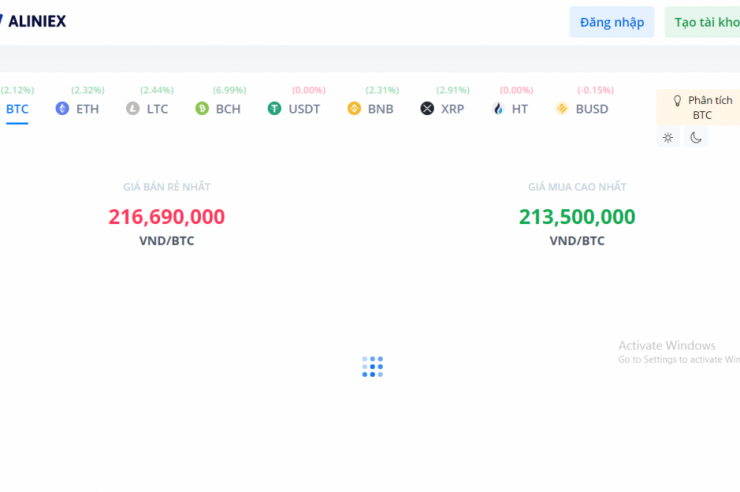The image size is (740, 492).
Task: Click the 216,690,000 sell price
Action: click(x=167, y=217)
